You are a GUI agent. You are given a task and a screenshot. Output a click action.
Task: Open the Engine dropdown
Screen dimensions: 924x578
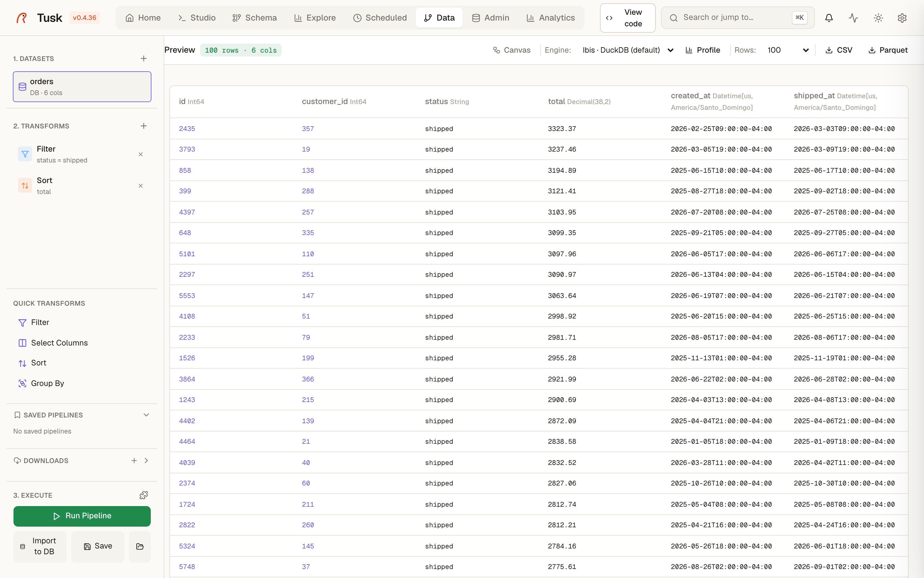click(628, 50)
